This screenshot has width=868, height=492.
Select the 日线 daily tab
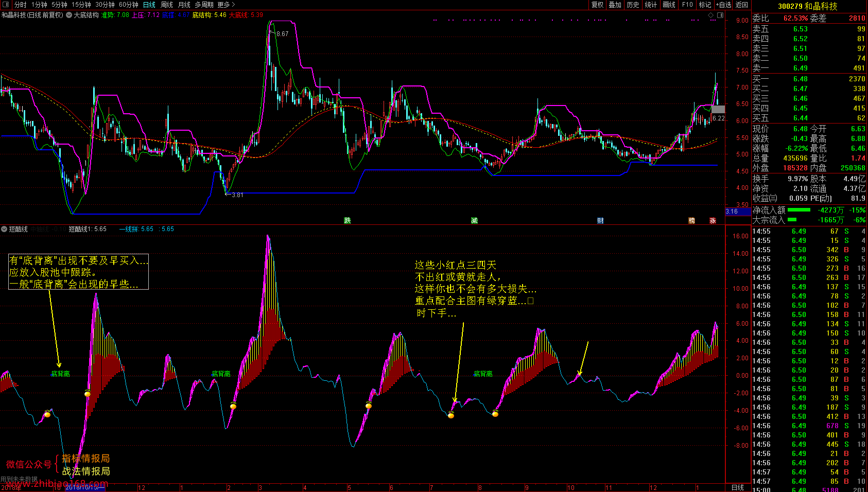[x=149, y=5]
